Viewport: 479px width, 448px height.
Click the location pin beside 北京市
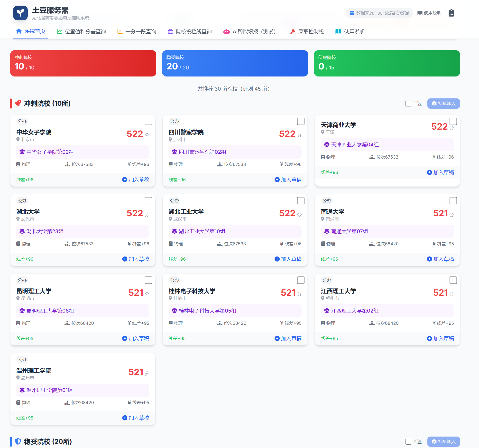18,139
